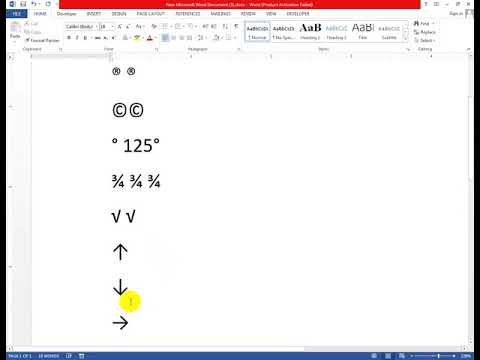Switch to the INSERT tab

[94, 14]
